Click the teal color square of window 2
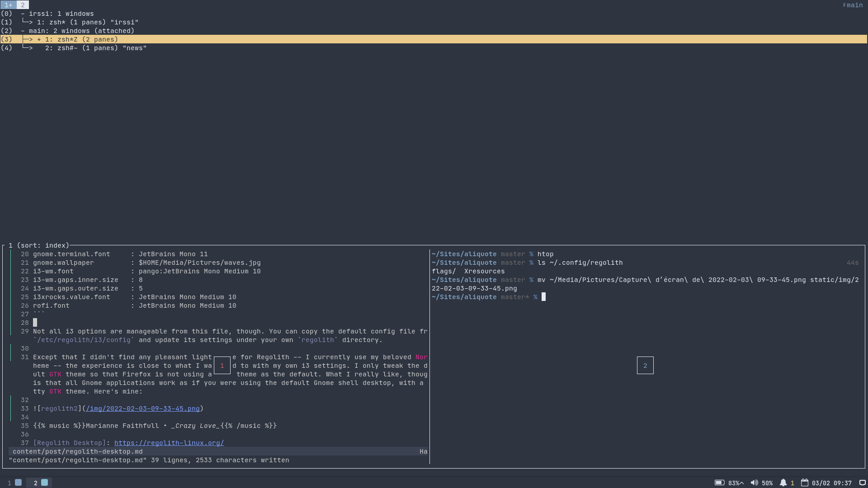Viewport: 868px width, 488px height. coord(44,483)
